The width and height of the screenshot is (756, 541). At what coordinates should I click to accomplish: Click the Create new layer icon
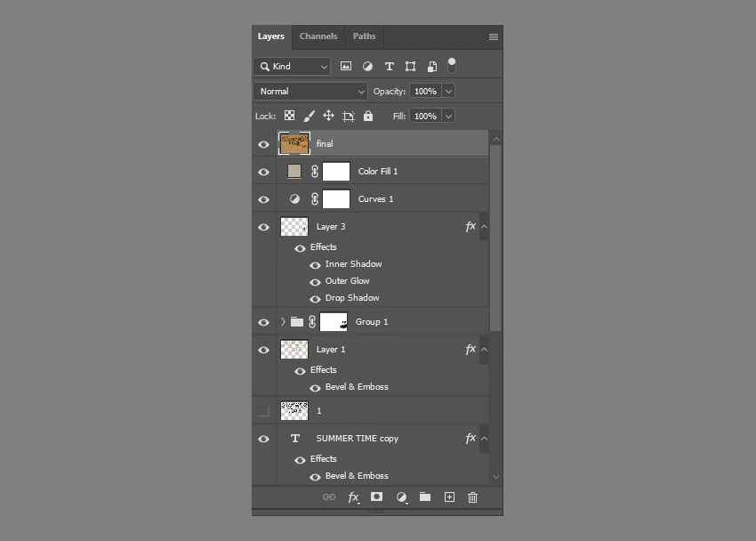pyautogui.click(x=449, y=497)
